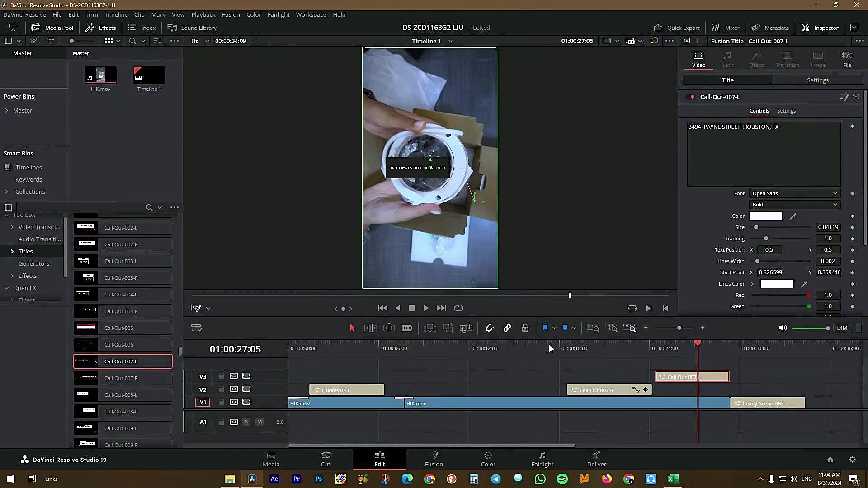Open the Effects panel button
Image resolution: width=868 pixels, height=488 pixels.
[x=101, y=28]
